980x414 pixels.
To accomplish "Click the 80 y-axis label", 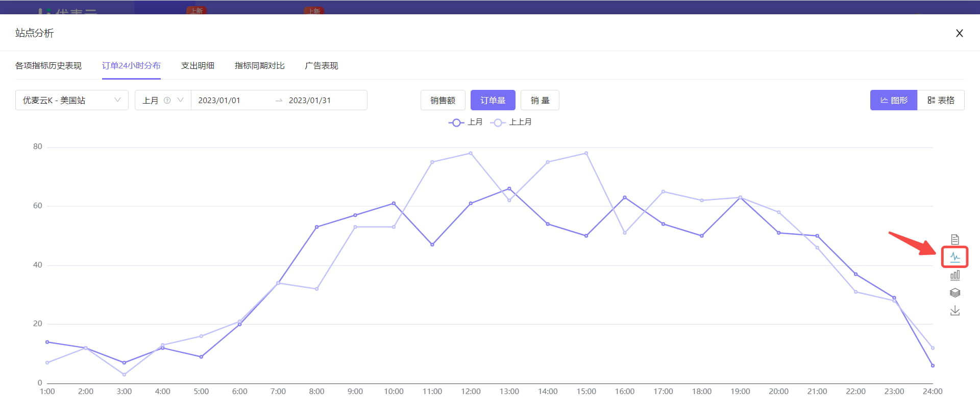I will pyautogui.click(x=38, y=147).
